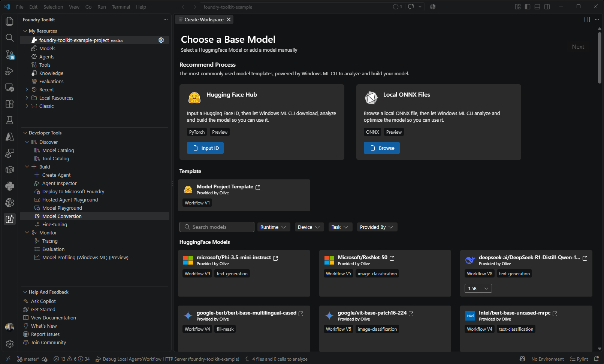Open Foundry Toolkit panel more actions

(x=166, y=19)
